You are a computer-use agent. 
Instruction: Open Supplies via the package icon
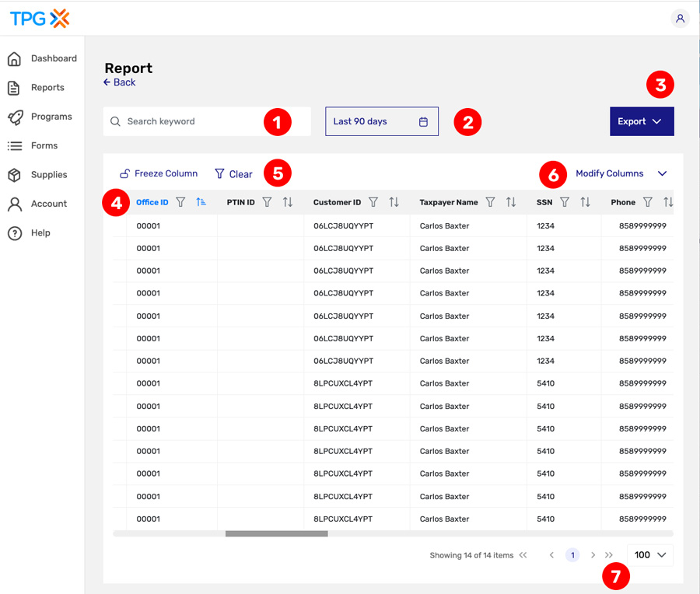tap(14, 174)
